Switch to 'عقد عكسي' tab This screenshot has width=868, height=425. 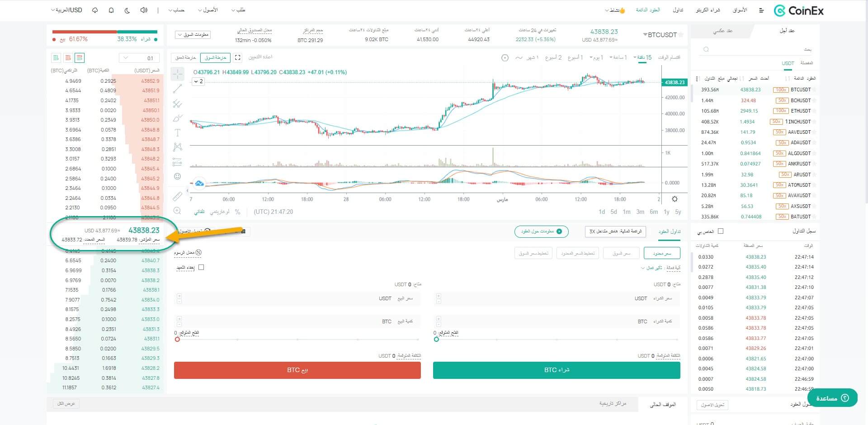click(x=722, y=31)
